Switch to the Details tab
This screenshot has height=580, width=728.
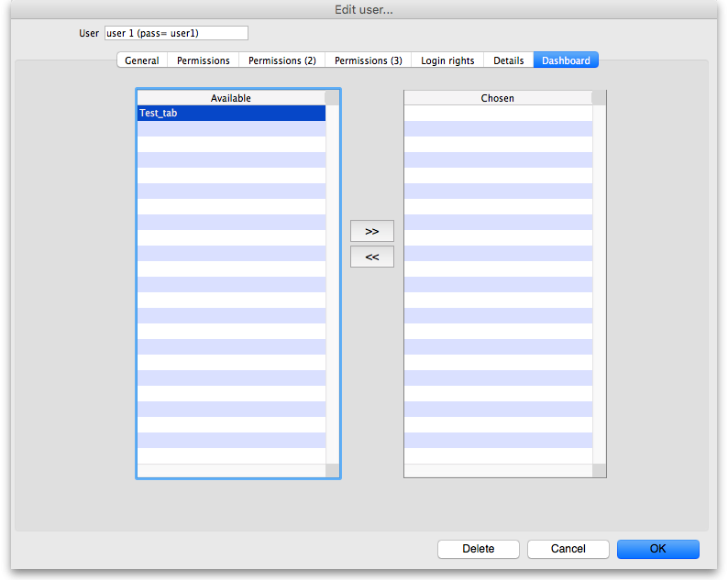coord(508,60)
